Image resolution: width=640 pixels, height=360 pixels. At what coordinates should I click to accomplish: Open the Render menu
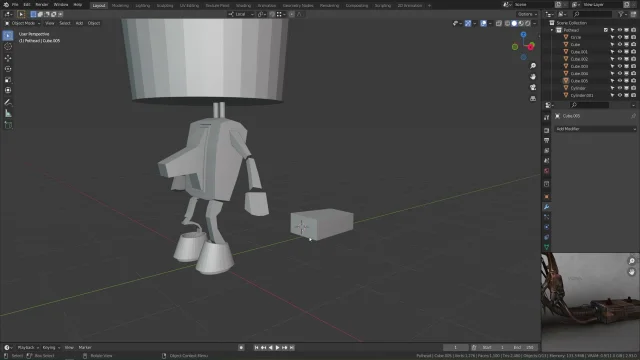(42, 4)
